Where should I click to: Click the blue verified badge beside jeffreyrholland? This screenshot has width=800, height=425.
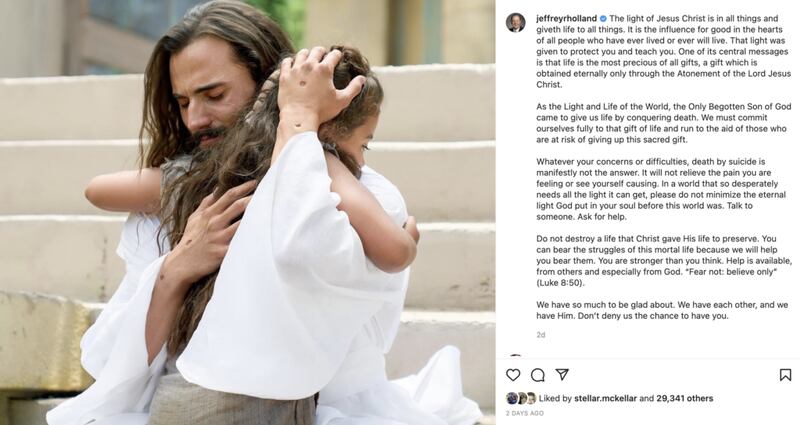603,18
